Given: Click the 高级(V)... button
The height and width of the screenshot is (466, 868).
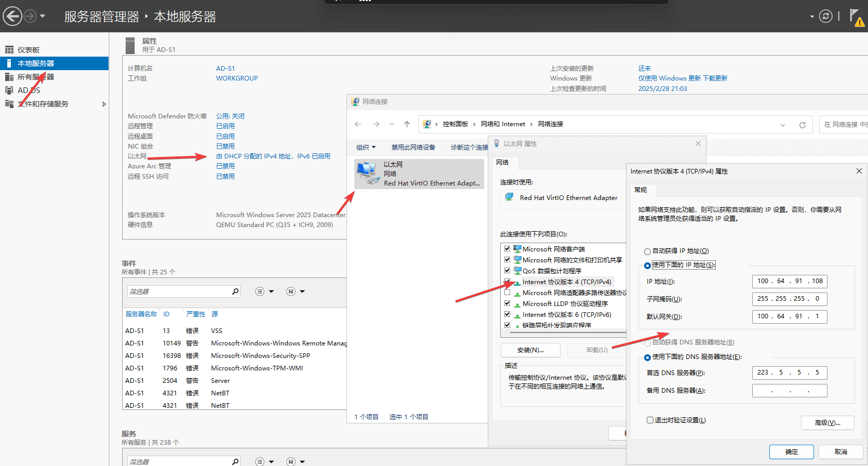Looking at the screenshot, I should pos(827,423).
